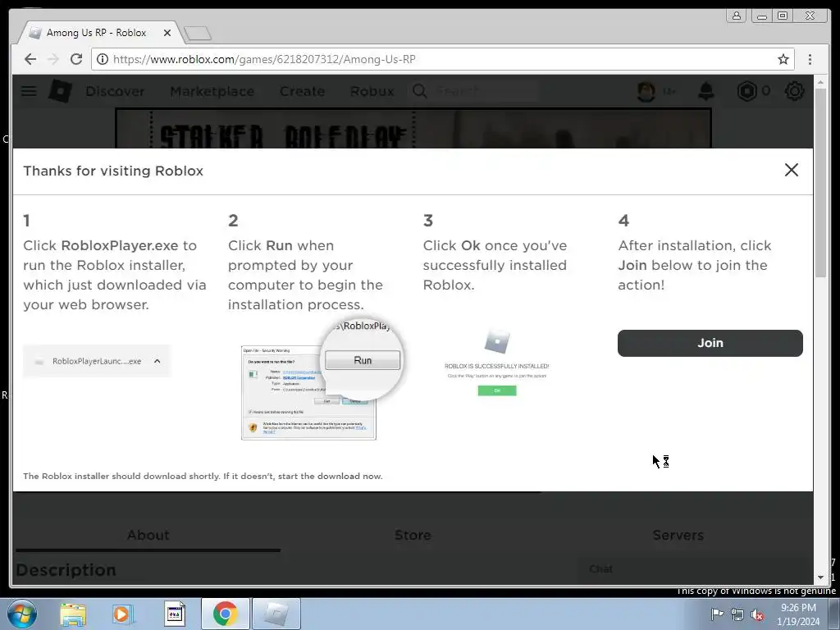
Task: Open the network tray icon
Action: coord(737,614)
